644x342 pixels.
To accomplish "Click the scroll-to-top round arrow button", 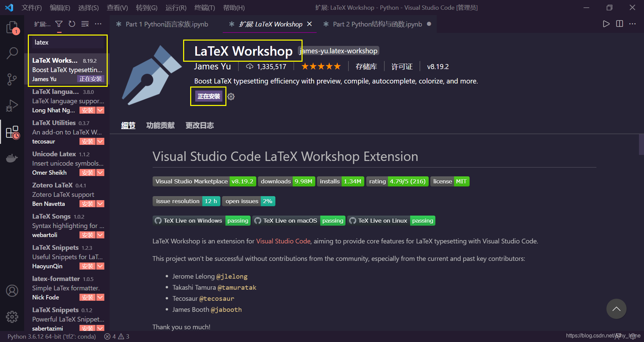I will pyautogui.click(x=616, y=309).
